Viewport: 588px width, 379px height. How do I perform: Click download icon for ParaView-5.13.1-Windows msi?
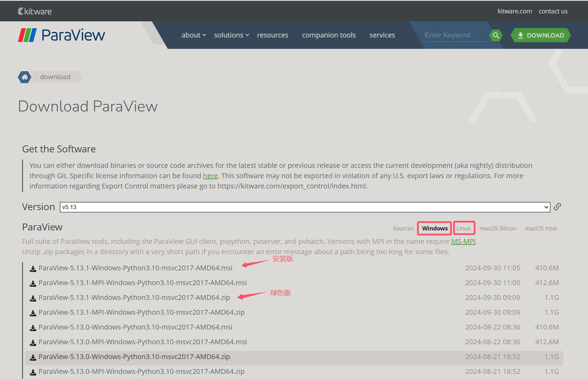pyautogui.click(x=33, y=269)
